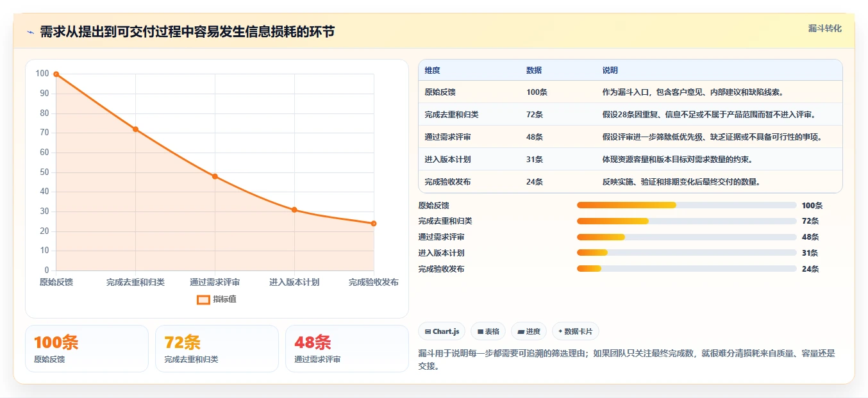Click the 完成去重和归类 progress bar
868x398 pixels.
(687, 221)
